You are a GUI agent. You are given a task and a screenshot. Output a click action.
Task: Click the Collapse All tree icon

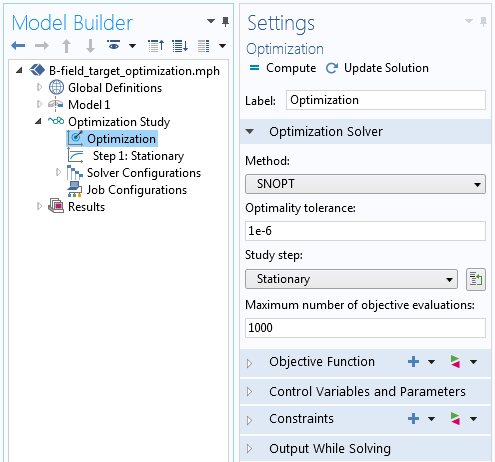156,46
